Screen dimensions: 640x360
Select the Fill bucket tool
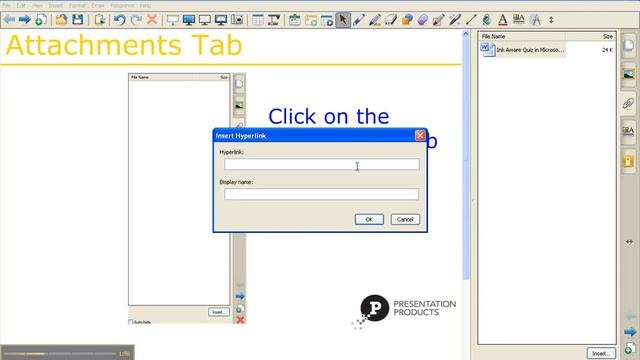click(487, 19)
